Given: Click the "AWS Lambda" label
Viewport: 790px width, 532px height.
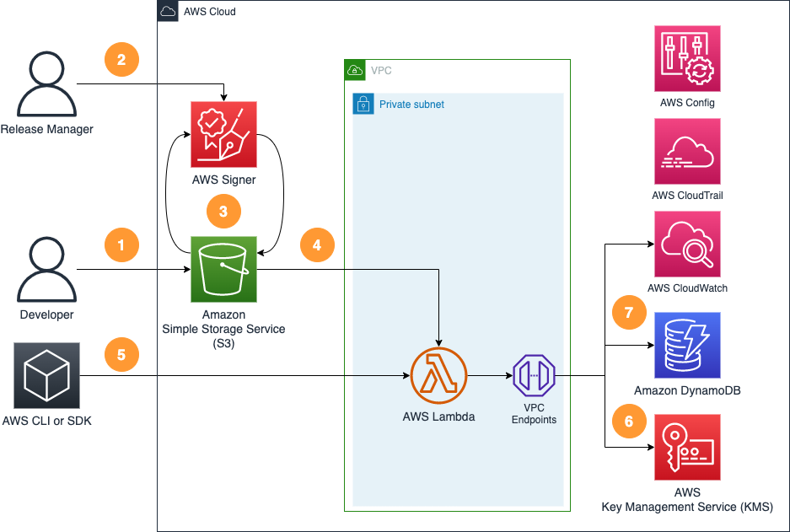Looking at the screenshot, I should (x=438, y=416).
